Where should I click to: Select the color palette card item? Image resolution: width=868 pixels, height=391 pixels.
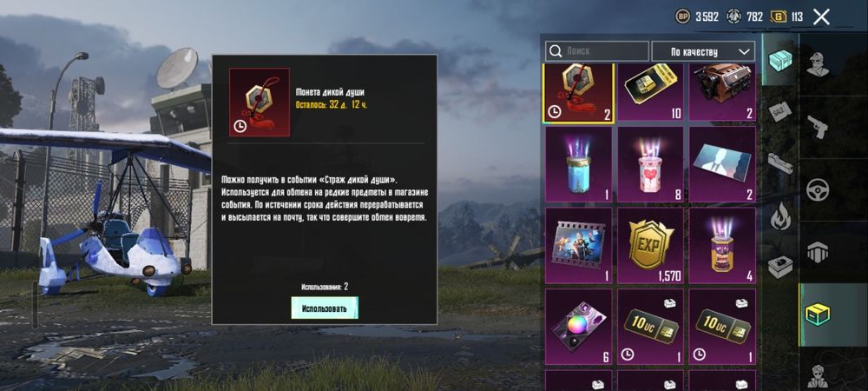(578, 327)
